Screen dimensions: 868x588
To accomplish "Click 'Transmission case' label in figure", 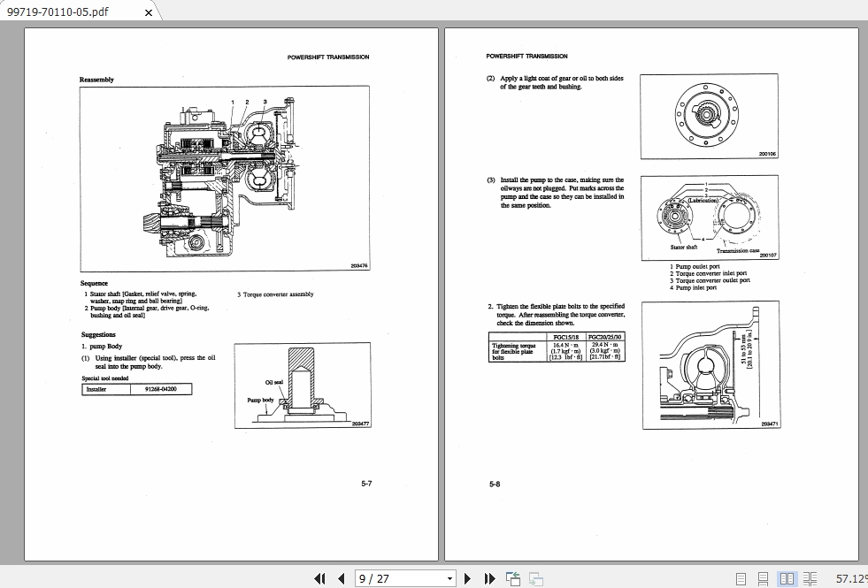I will [738, 250].
